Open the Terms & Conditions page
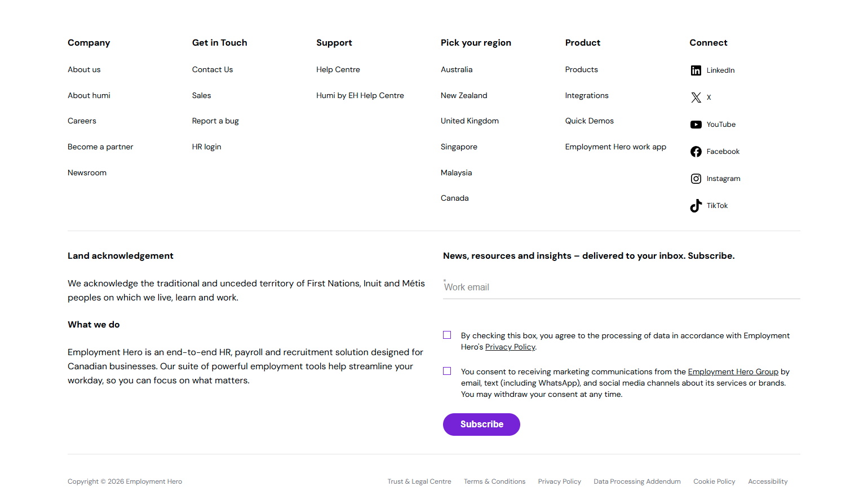Viewport: 868px width, 504px height. [x=494, y=481]
